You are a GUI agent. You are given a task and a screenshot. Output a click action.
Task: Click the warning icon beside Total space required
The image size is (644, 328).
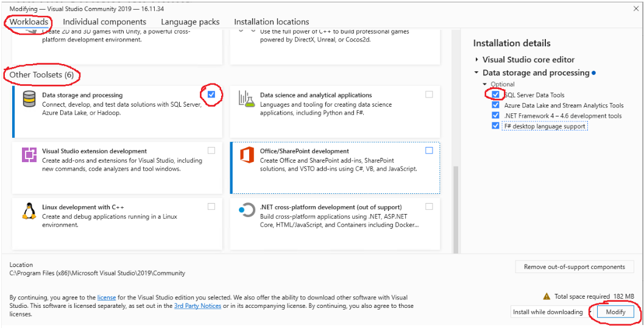pos(547,296)
